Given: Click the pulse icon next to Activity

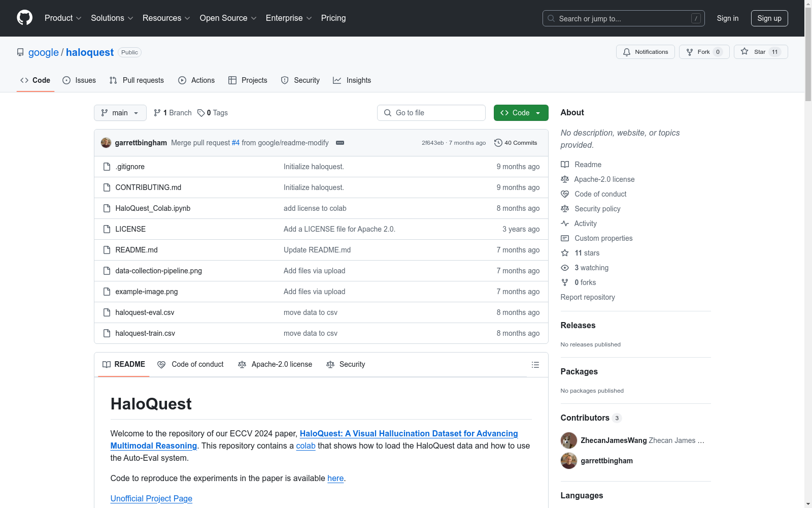Looking at the screenshot, I should click(565, 224).
